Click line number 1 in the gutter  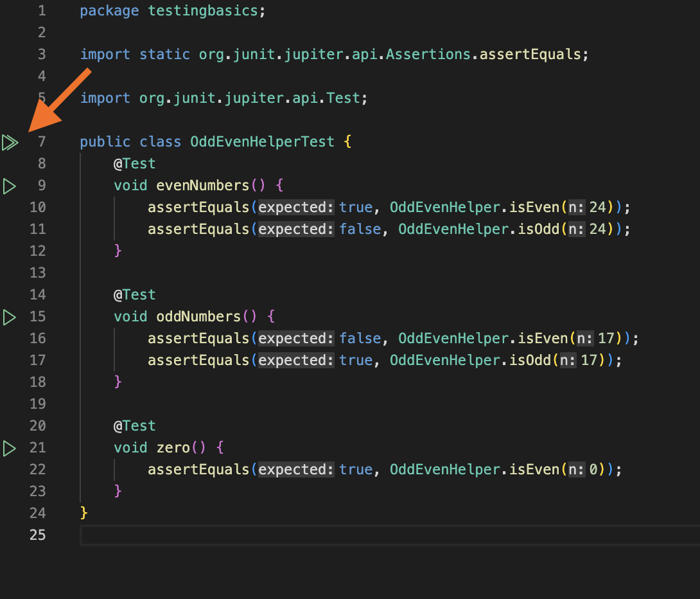click(x=42, y=11)
